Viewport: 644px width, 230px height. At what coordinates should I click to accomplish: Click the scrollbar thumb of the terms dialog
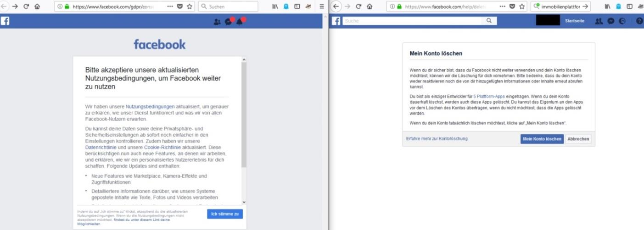(244, 115)
